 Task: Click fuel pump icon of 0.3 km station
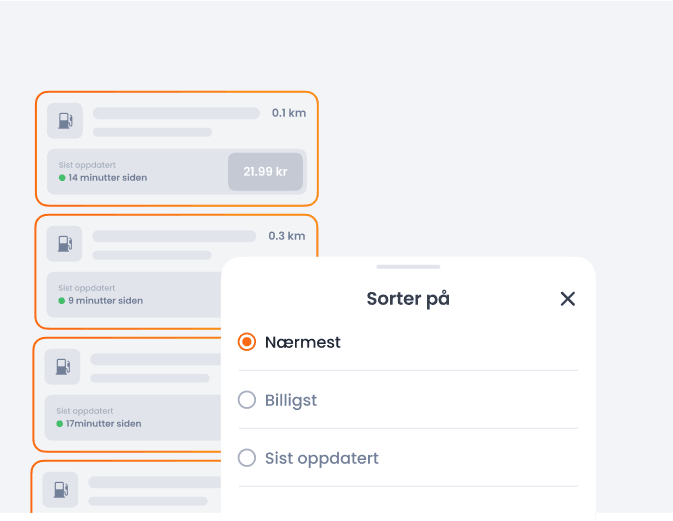pos(64,243)
